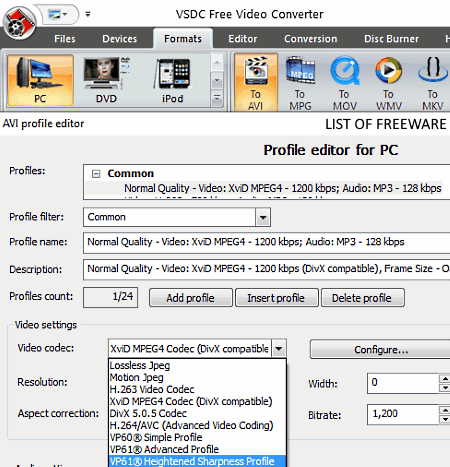Select VP61 Heightened Sharpness Profile option
The height and width of the screenshot is (467, 450).
coord(197,461)
